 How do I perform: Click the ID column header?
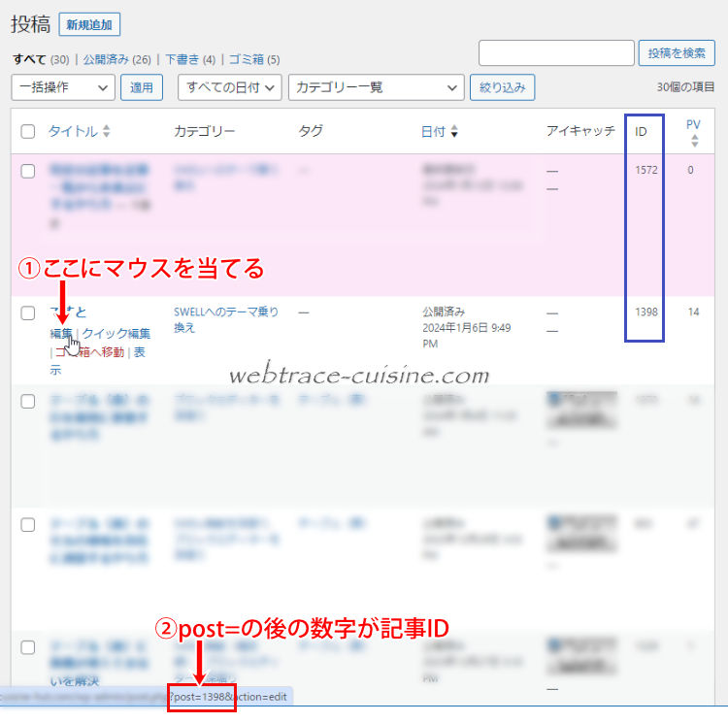(641, 132)
